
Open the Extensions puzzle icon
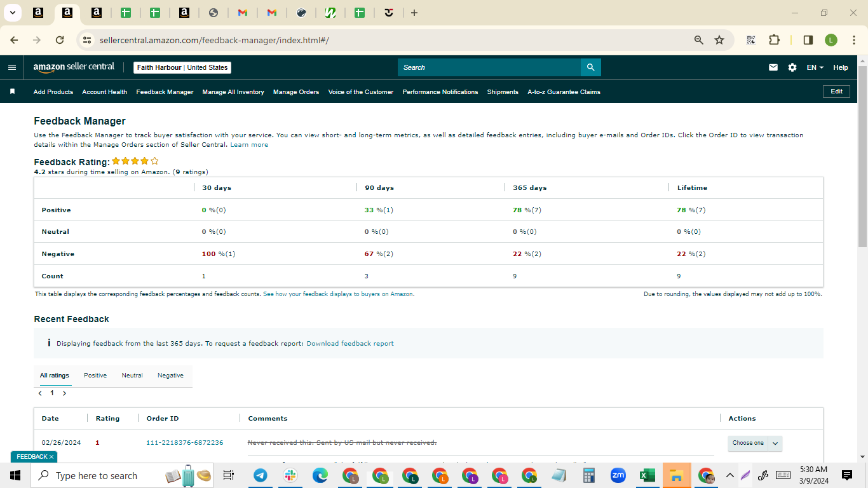click(774, 40)
